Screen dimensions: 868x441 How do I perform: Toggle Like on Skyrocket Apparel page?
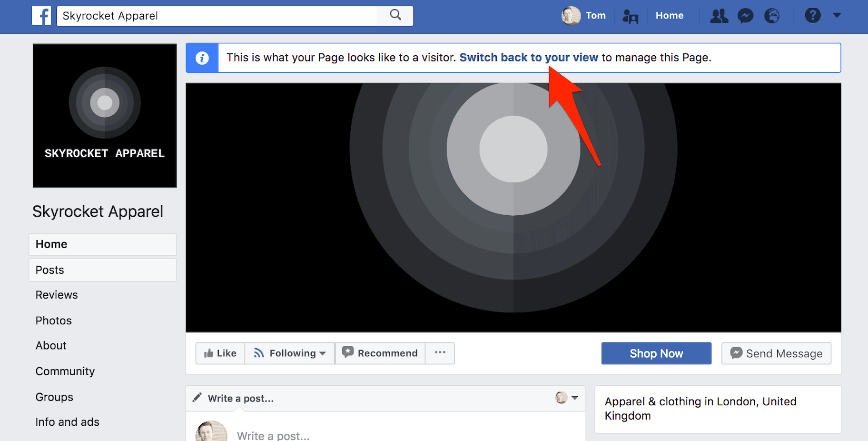click(x=220, y=353)
